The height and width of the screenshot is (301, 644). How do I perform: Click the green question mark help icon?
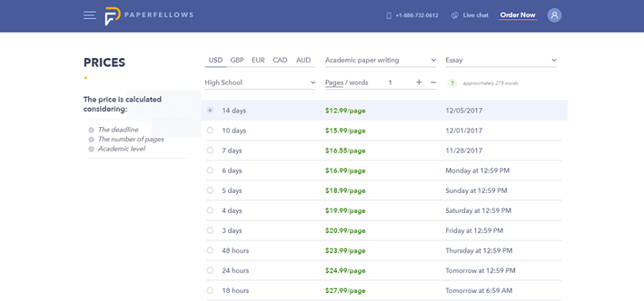(452, 83)
